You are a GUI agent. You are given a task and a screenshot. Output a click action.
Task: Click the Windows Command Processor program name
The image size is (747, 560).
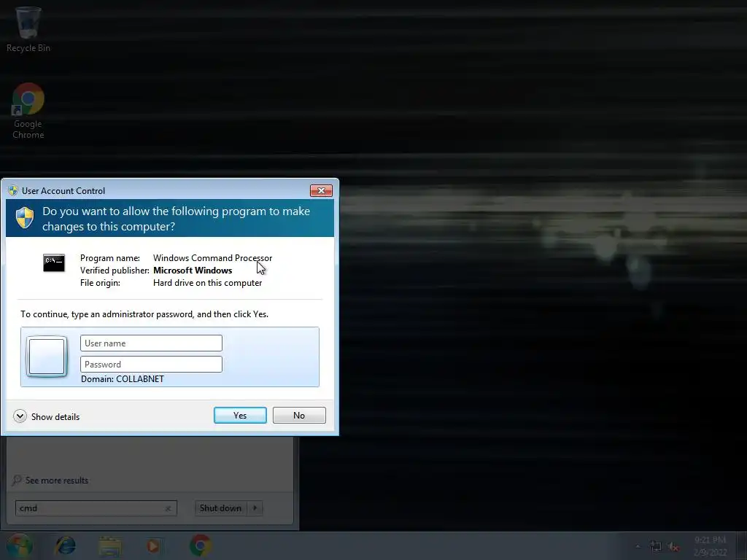pos(212,258)
